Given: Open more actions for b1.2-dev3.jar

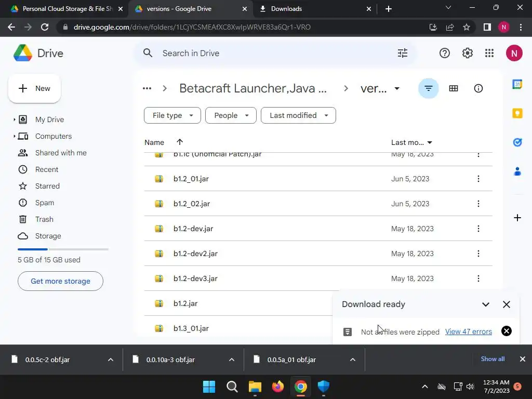Looking at the screenshot, I should click(478, 278).
